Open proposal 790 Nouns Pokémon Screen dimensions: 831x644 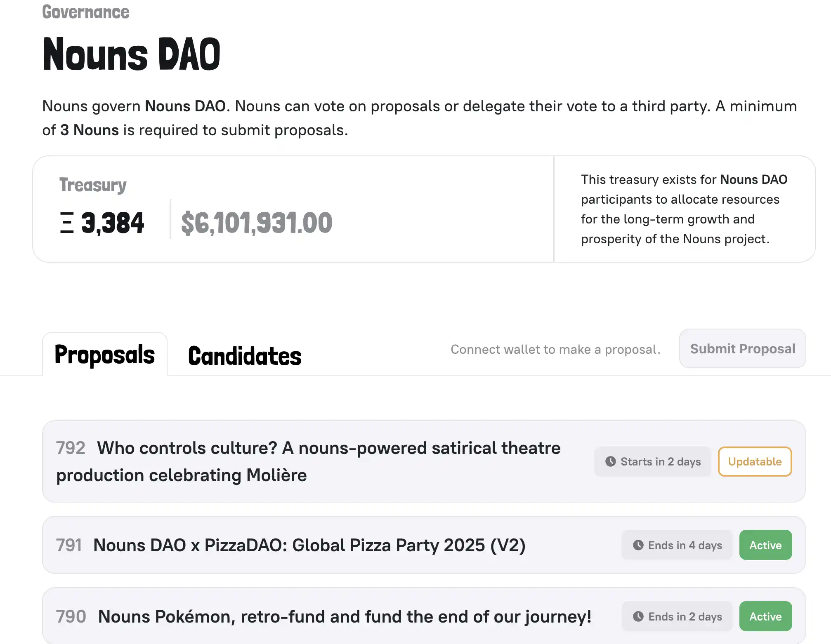click(x=345, y=616)
